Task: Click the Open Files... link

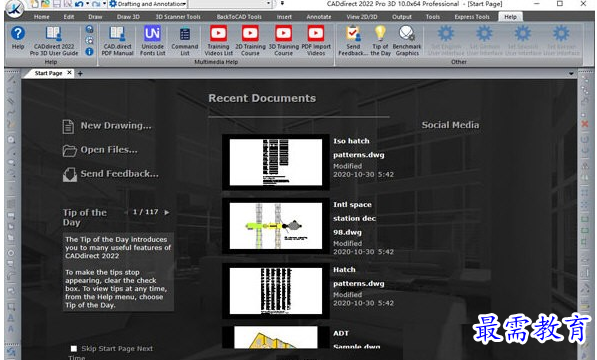Action: click(x=109, y=150)
